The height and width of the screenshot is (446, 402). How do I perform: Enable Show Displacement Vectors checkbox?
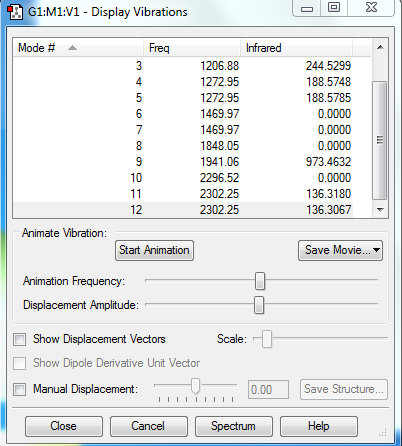(19, 340)
